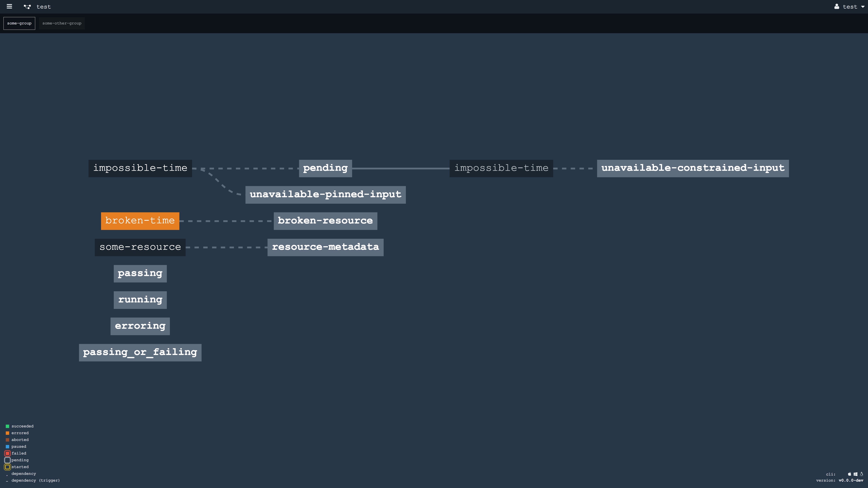This screenshot has height=488, width=868.
Task: Open the some-resource resource node
Action: [140, 247]
